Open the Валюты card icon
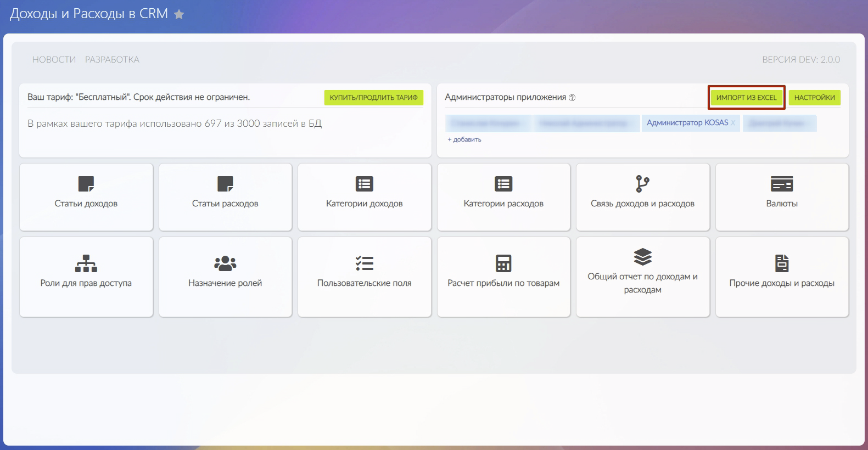This screenshot has width=868, height=450. pos(782,184)
